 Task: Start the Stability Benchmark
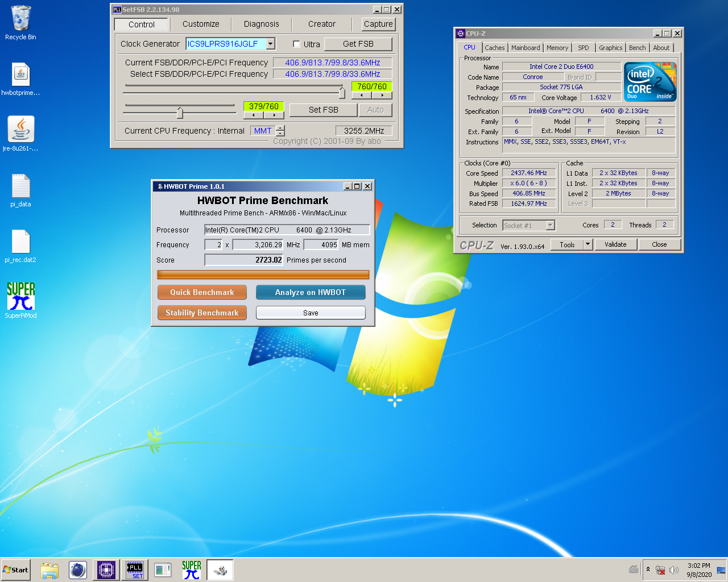click(x=202, y=313)
